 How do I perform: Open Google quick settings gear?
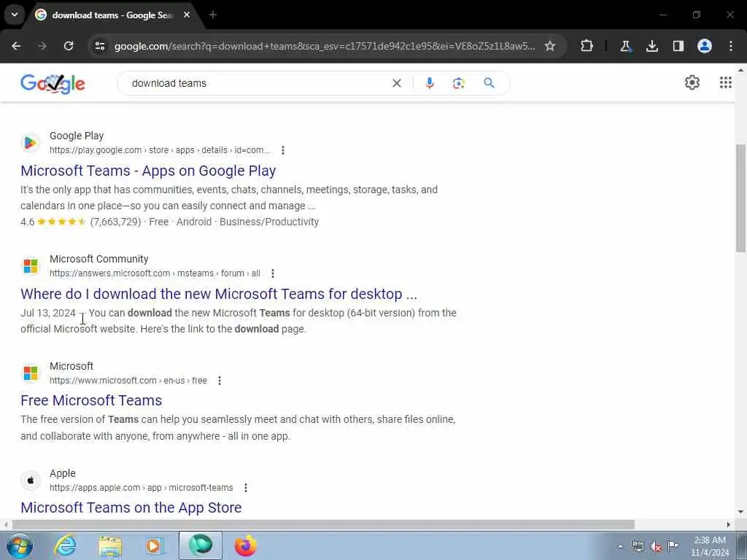point(692,83)
